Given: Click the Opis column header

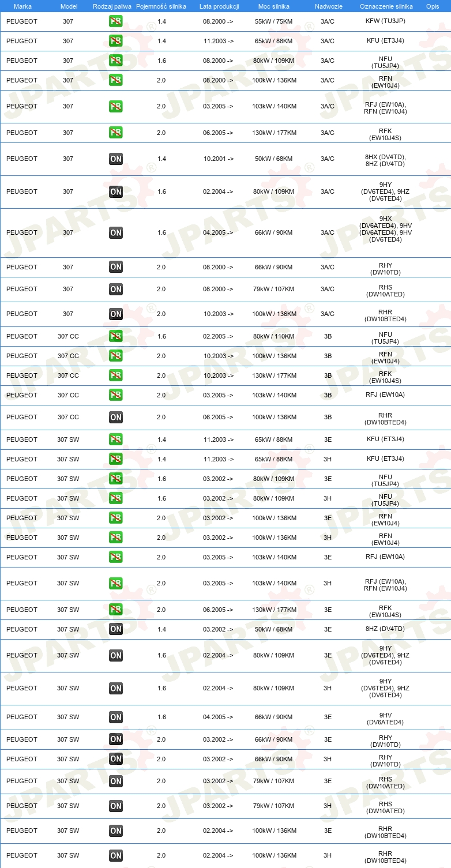Looking at the screenshot, I should click(x=432, y=6).
